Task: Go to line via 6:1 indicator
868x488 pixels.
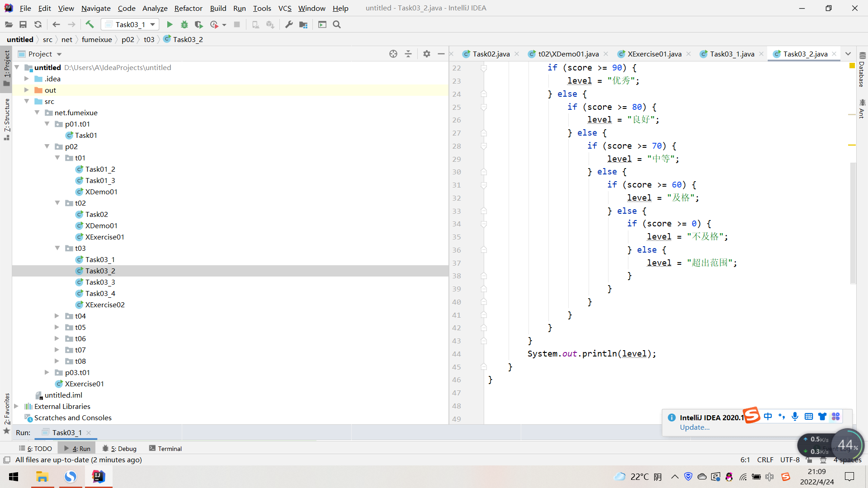Action: click(x=745, y=460)
